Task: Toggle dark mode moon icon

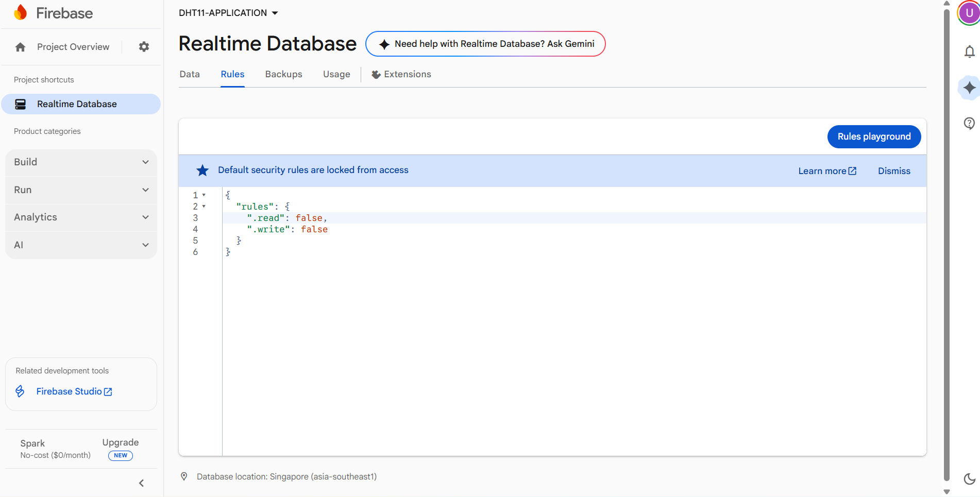Action: [x=969, y=479]
